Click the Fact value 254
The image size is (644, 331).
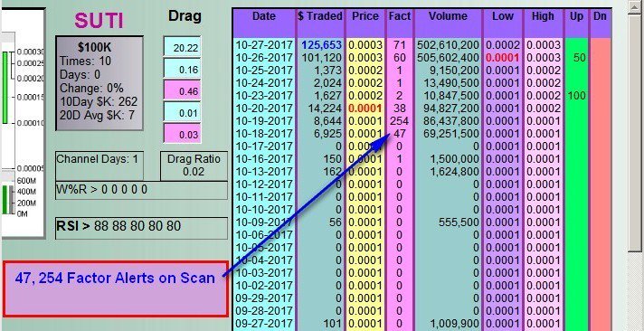[400, 121]
